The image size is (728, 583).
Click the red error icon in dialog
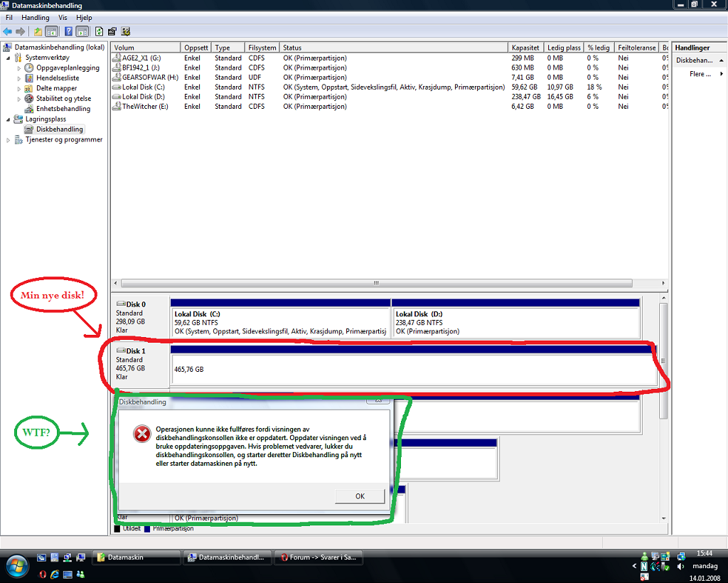point(141,434)
